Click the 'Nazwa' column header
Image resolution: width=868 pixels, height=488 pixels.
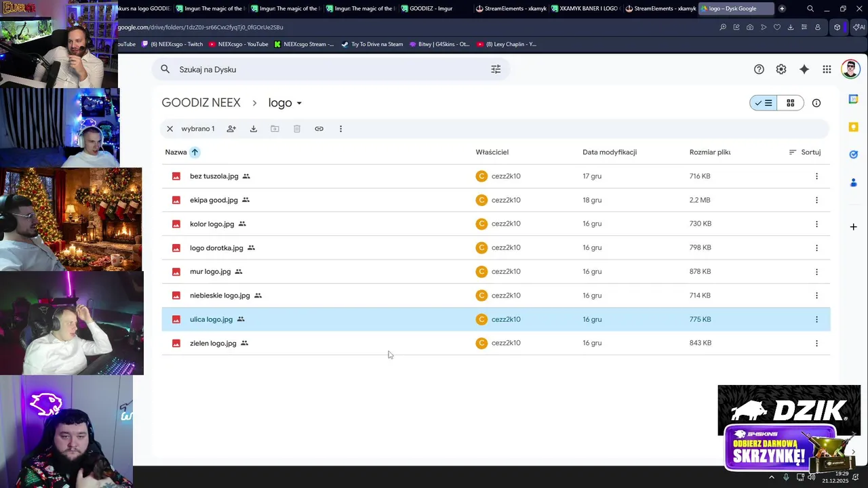pyautogui.click(x=176, y=152)
